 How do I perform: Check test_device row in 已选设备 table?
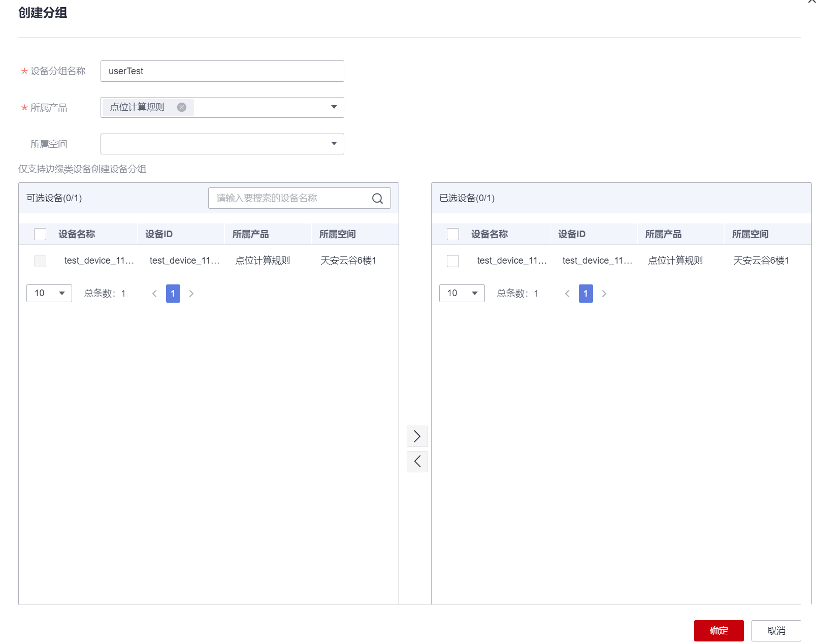(x=453, y=261)
